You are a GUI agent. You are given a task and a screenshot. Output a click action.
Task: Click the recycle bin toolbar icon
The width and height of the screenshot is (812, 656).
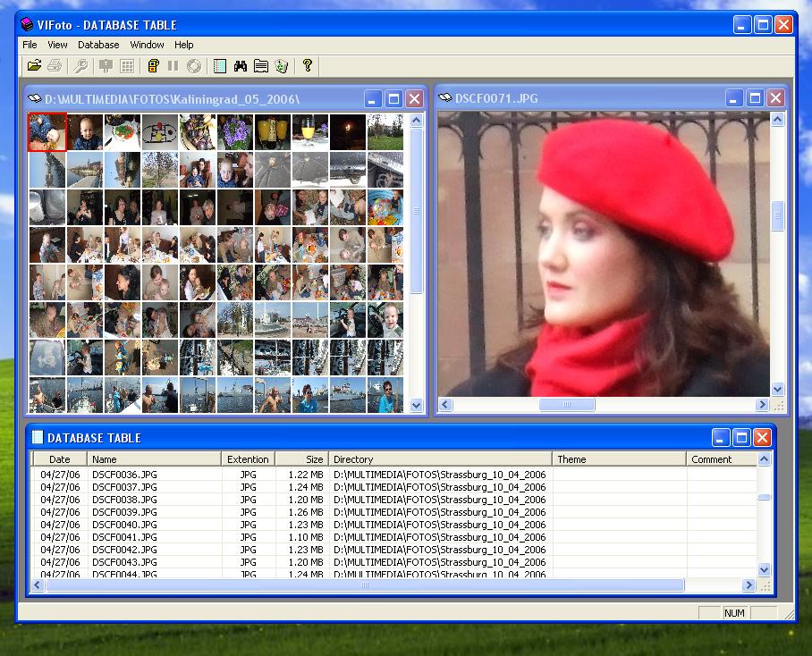tap(281, 65)
